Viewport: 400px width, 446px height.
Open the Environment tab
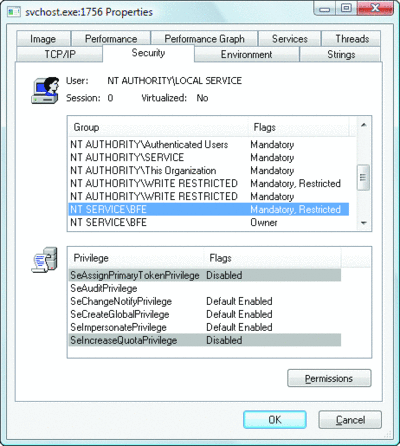coord(246,54)
